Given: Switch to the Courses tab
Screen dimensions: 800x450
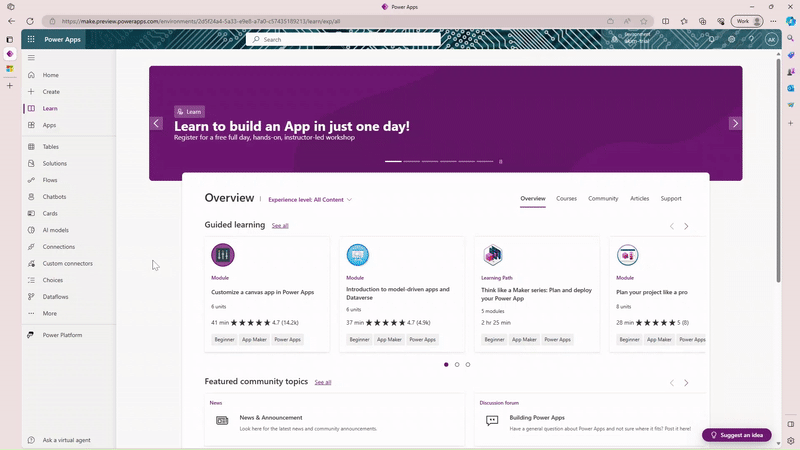Looking at the screenshot, I should click(x=566, y=198).
